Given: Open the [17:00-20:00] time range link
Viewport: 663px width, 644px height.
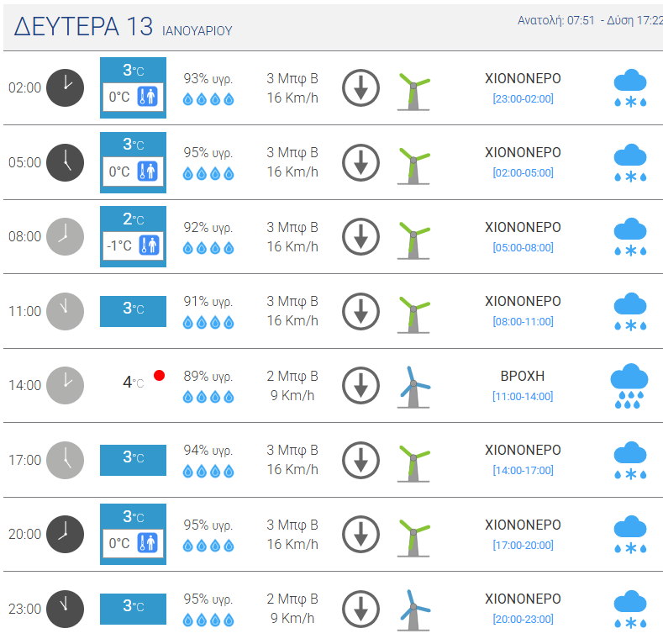Looking at the screenshot, I should [x=523, y=545].
